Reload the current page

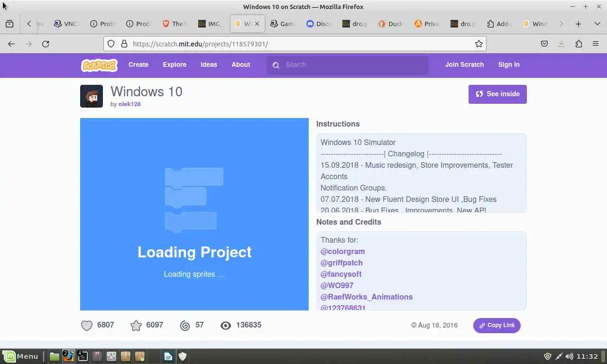(x=46, y=44)
